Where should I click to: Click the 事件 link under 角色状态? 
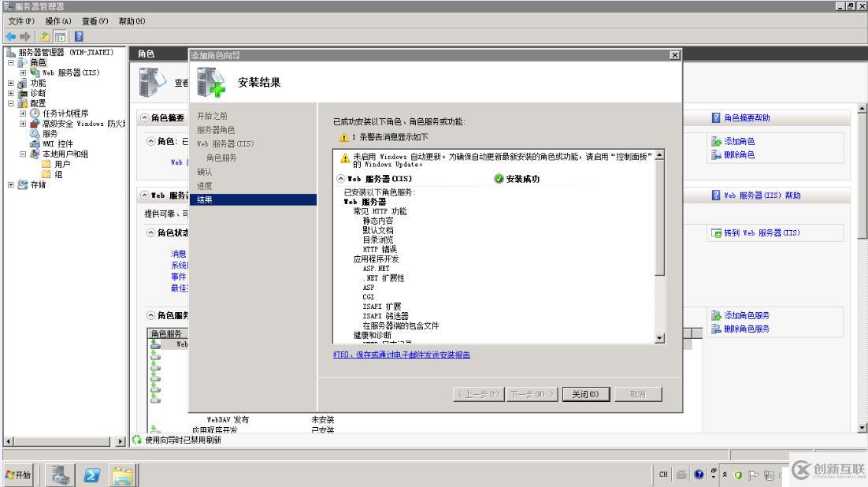[178, 277]
